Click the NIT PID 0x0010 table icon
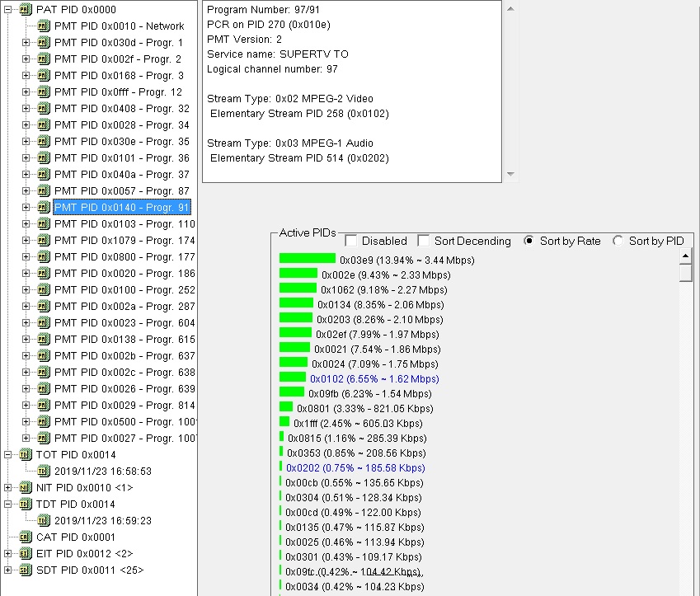 pos(25,487)
